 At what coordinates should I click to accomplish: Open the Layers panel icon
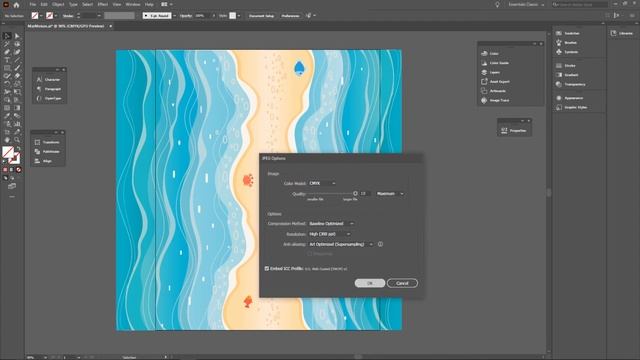point(484,72)
